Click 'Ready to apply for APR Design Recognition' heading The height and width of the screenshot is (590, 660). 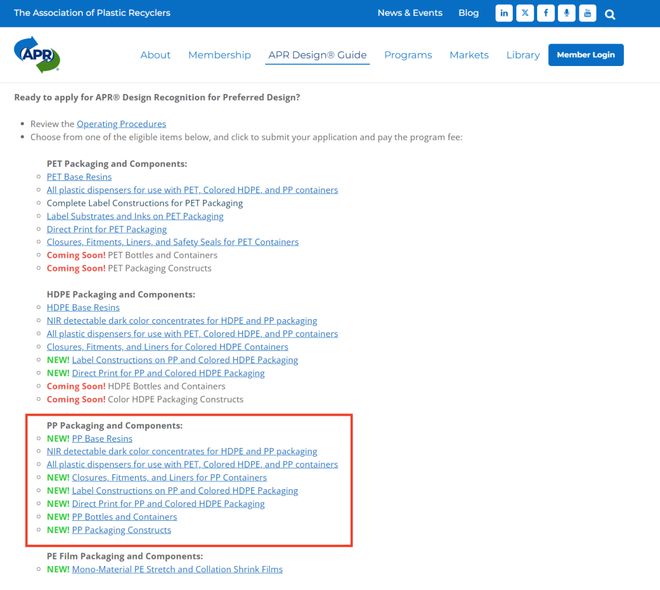tap(157, 97)
